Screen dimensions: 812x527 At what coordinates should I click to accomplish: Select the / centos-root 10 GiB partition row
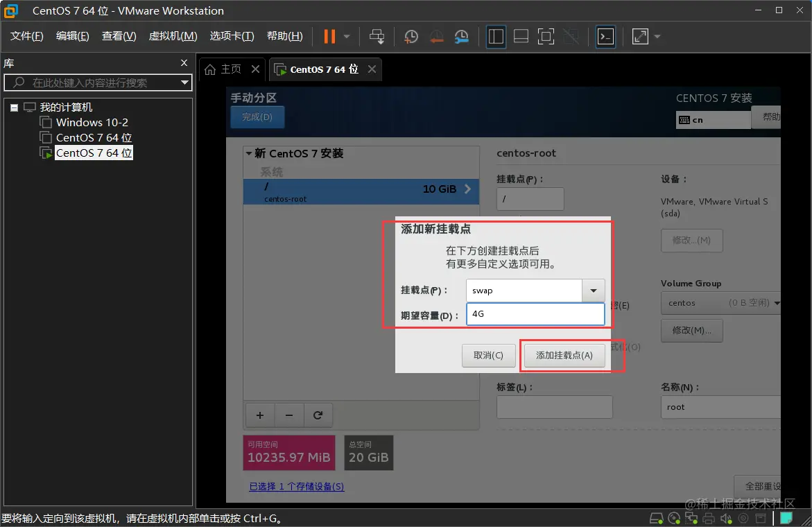pyautogui.click(x=361, y=191)
